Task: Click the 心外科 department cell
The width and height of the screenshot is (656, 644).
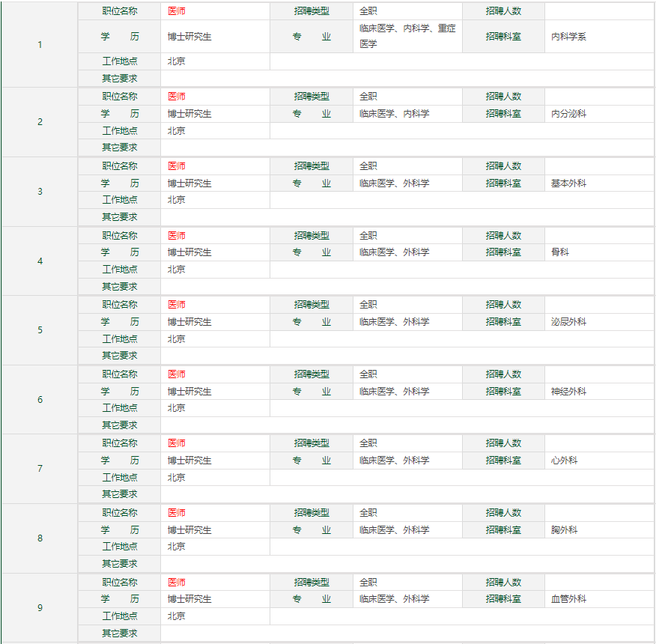Action: point(565,461)
